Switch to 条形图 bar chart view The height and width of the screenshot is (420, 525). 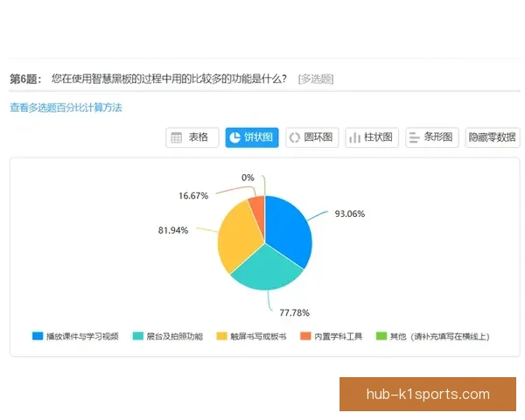coord(432,137)
